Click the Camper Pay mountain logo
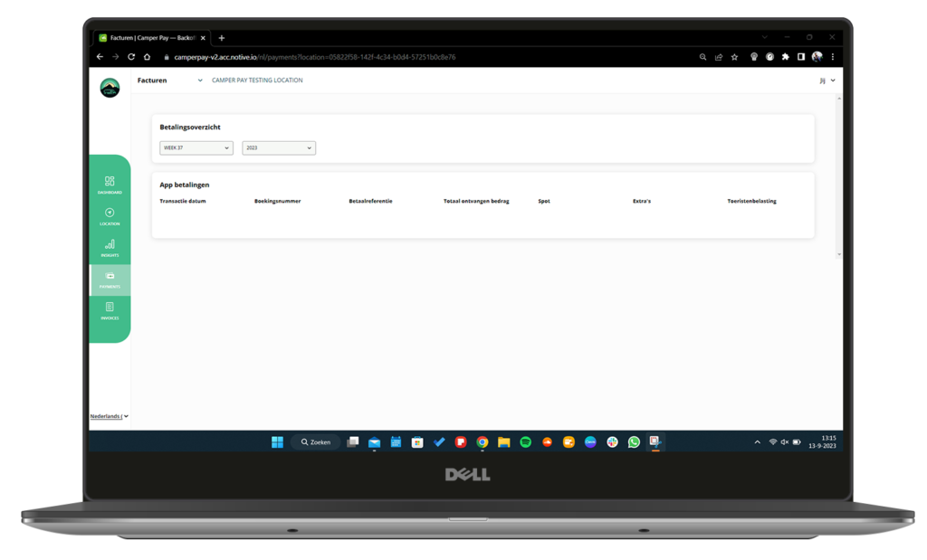 (x=110, y=88)
